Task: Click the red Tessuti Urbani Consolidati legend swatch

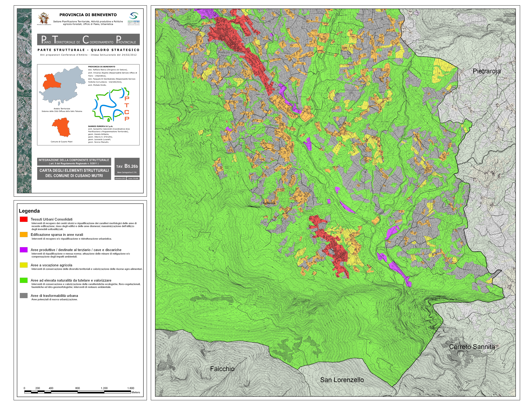Action: (24, 219)
